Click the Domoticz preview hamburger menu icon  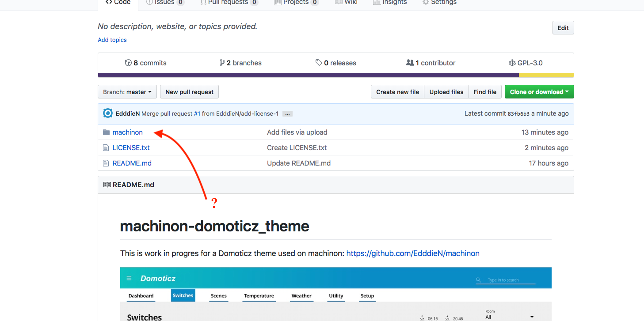[129, 278]
